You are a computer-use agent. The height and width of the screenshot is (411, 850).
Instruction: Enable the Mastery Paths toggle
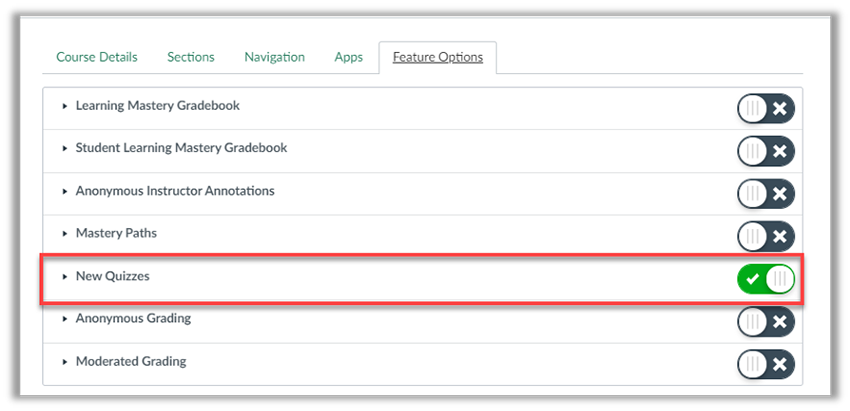click(x=766, y=236)
